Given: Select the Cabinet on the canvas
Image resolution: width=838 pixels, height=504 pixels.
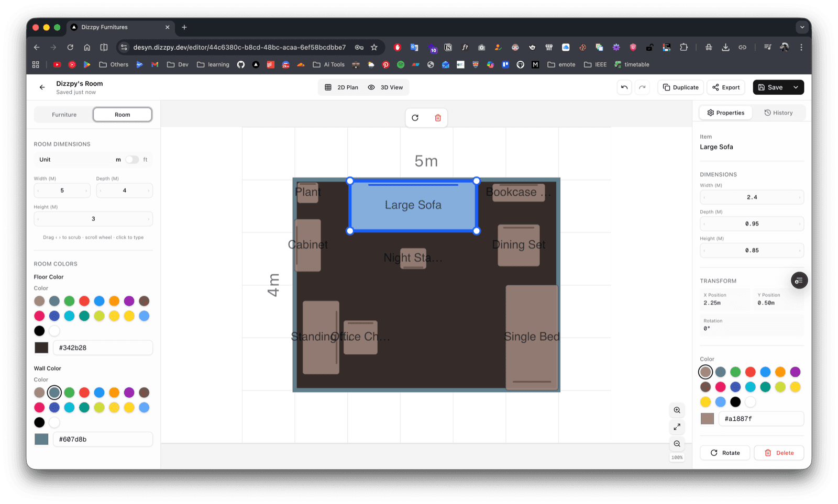Looking at the screenshot, I should pyautogui.click(x=308, y=245).
